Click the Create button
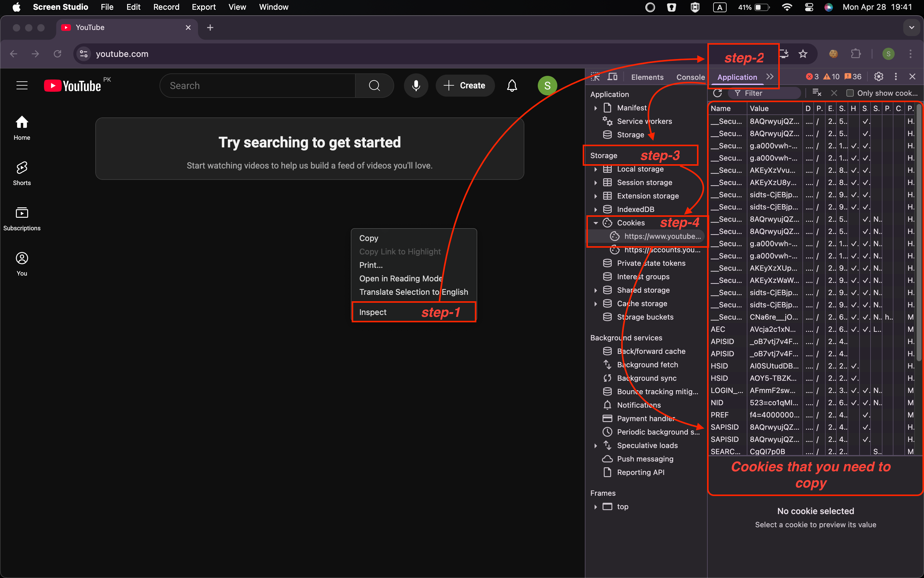The height and width of the screenshot is (578, 924). (465, 86)
